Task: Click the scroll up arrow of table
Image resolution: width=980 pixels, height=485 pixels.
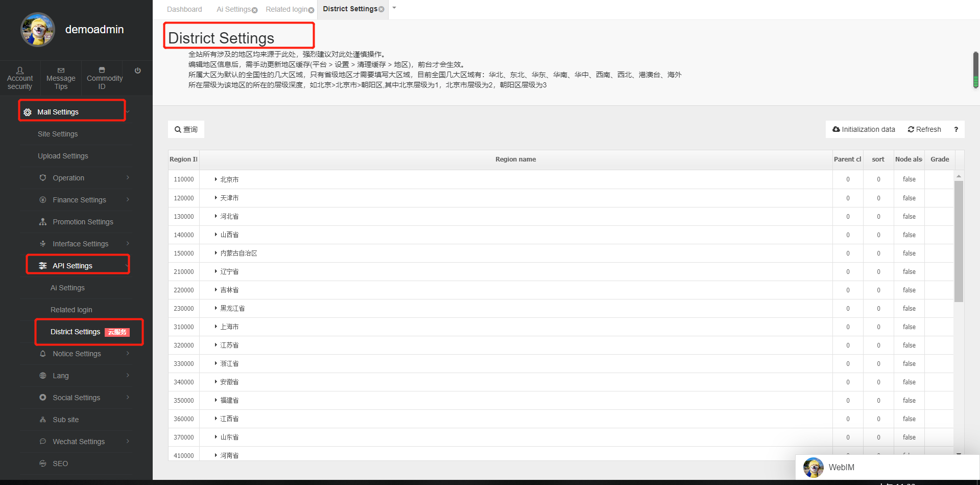Action: (959, 176)
